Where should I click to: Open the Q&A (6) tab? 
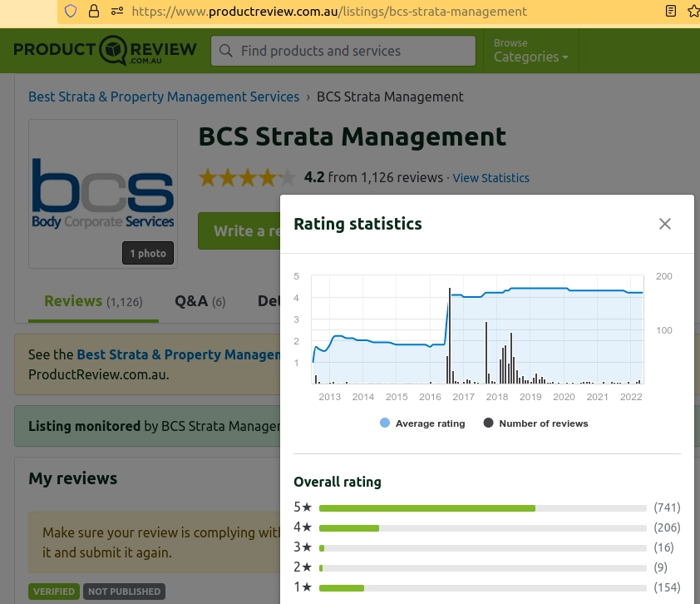click(200, 301)
